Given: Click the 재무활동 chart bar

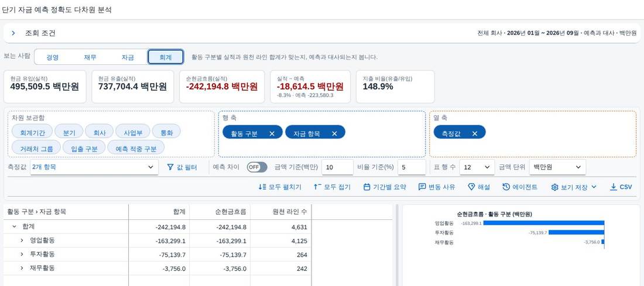Looking at the screenshot, I should [x=603, y=242].
